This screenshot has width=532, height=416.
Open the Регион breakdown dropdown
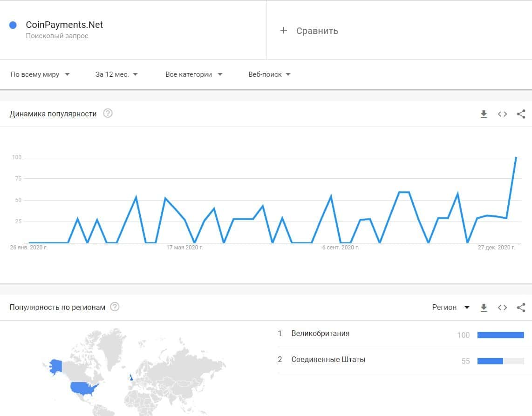[450, 308]
